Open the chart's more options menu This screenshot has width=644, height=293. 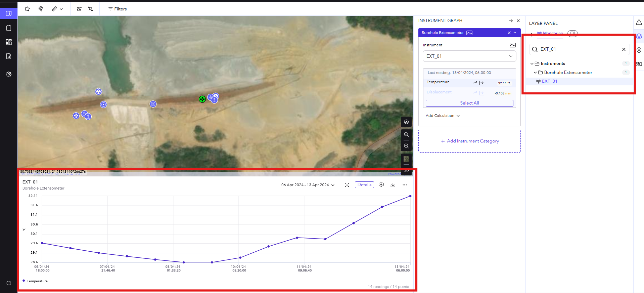(x=405, y=185)
